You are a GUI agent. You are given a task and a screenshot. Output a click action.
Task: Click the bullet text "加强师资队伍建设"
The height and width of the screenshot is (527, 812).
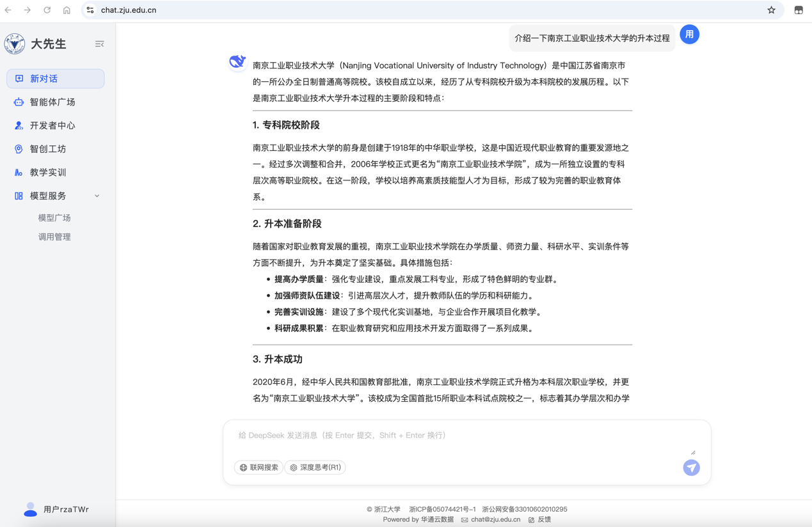tap(307, 296)
